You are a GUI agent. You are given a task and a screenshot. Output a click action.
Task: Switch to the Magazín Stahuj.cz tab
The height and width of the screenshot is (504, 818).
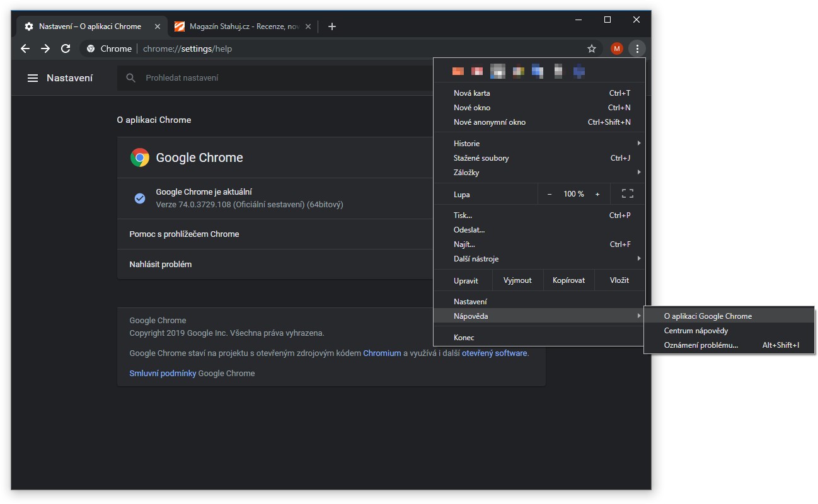242,26
